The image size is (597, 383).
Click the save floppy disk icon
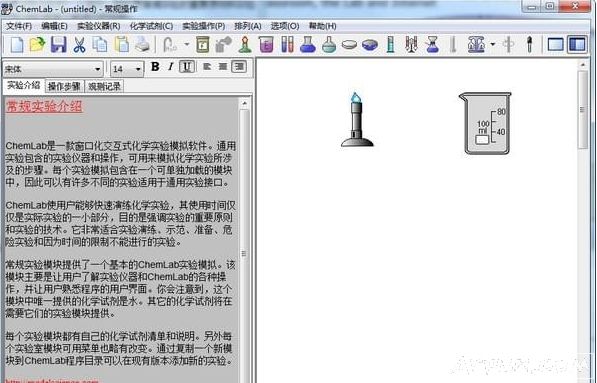[x=59, y=45]
